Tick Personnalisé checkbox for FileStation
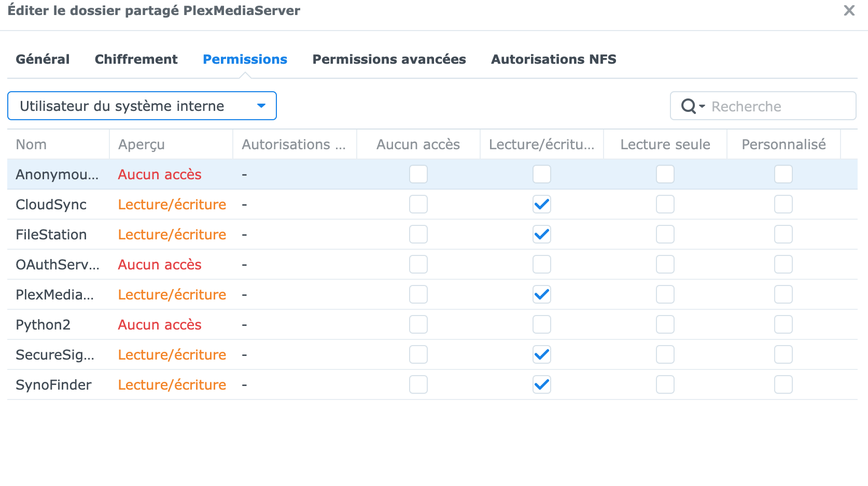 tap(783, 234)
